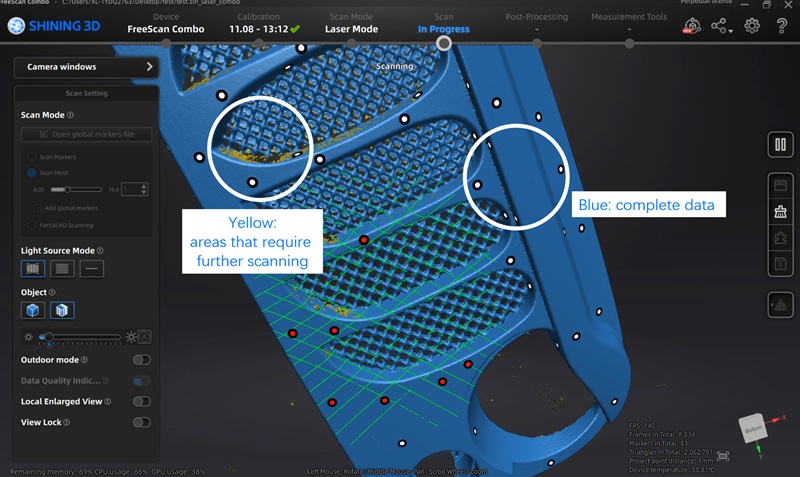Open the settings gear icon
Viewport: 800px width, 477px height.
[752, 26]
